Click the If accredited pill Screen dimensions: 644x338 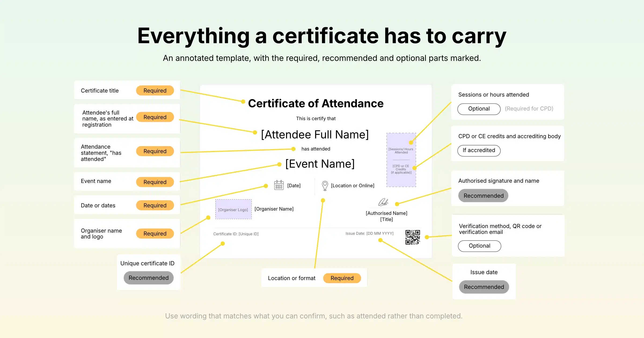(479, 150)
